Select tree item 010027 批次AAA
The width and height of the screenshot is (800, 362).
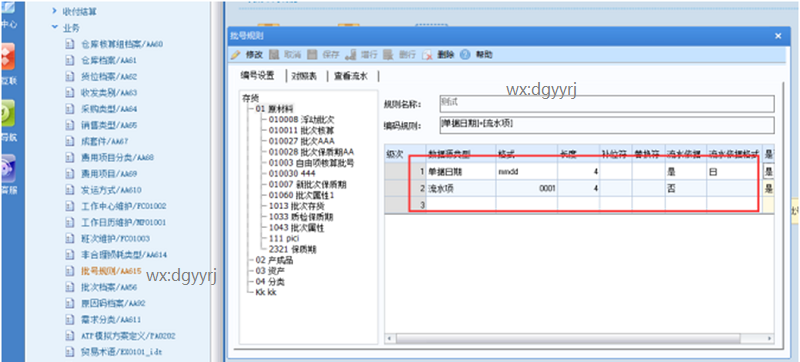[x=301, y=141]
